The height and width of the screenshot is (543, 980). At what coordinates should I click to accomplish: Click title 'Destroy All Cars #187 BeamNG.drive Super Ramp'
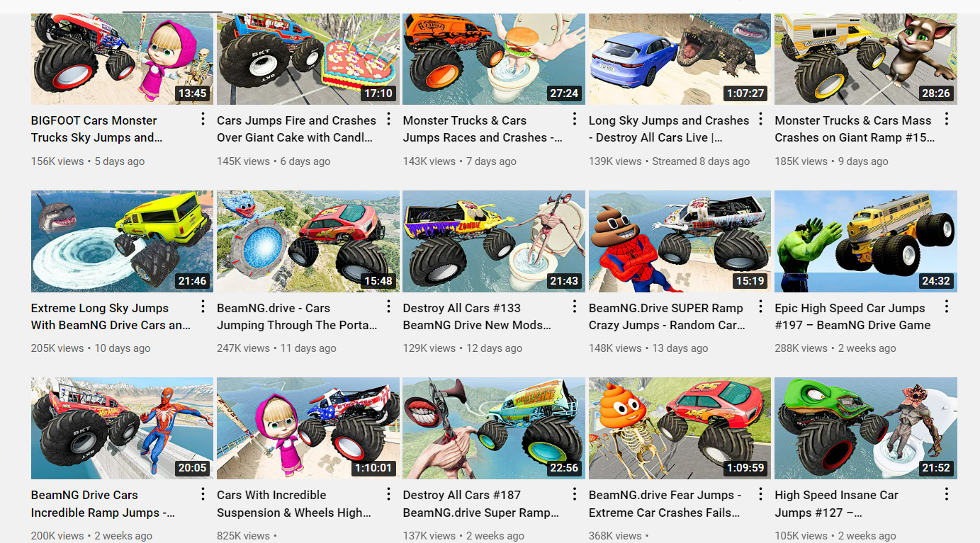pyautogui.click(x=481, y=504)
